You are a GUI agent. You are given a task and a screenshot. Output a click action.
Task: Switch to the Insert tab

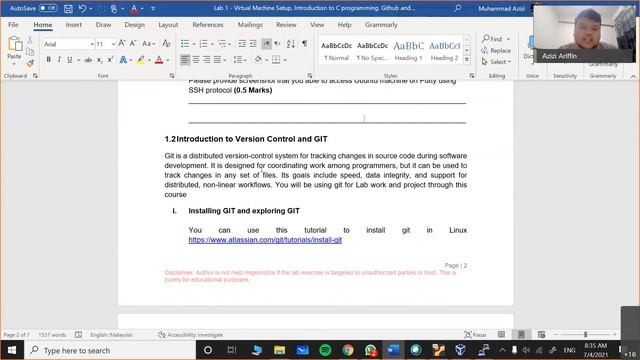tap(74, 25)
